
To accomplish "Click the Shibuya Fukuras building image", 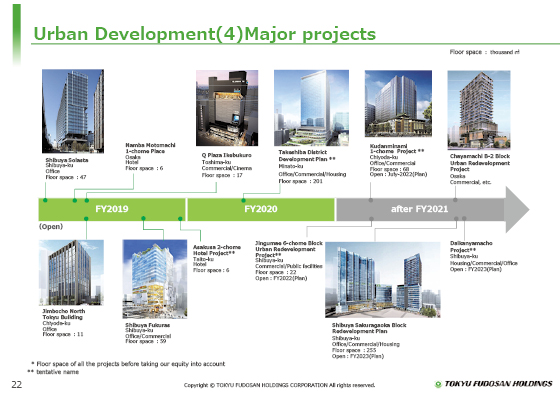I will pyautogui.click(x=155, y=279).
